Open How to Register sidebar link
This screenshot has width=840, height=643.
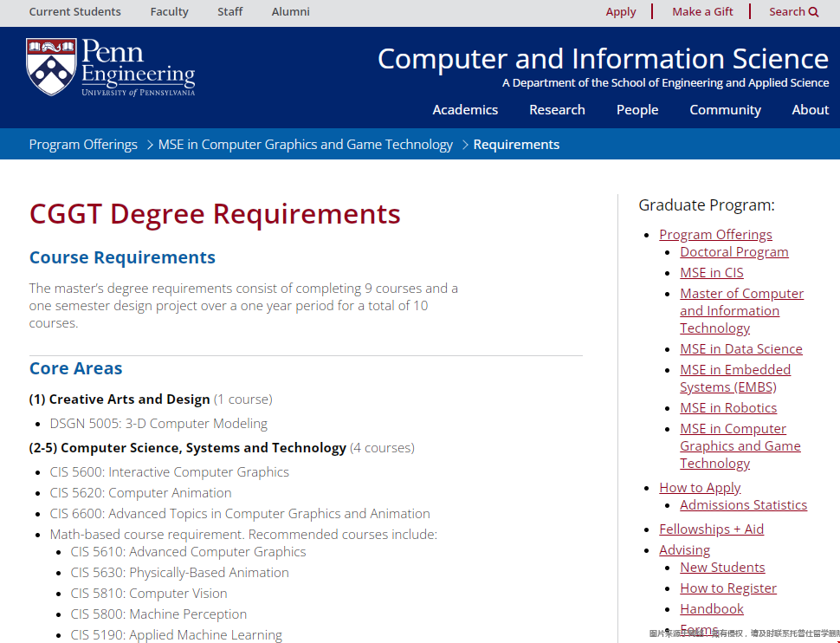click(727, 588)
